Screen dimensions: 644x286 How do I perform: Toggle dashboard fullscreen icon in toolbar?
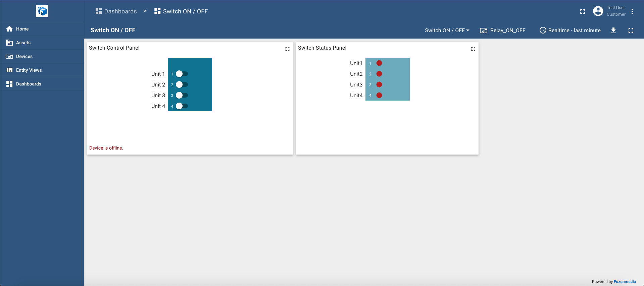pyautogui.click(x=631, y=31)
